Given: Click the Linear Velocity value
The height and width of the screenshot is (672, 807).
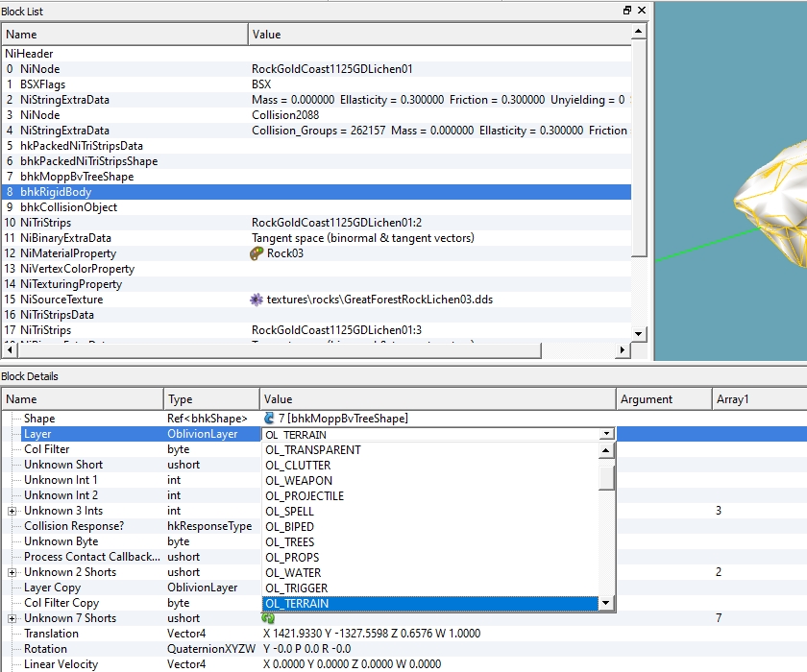Looking at the screenshot, I should click(x=352, y=664).
